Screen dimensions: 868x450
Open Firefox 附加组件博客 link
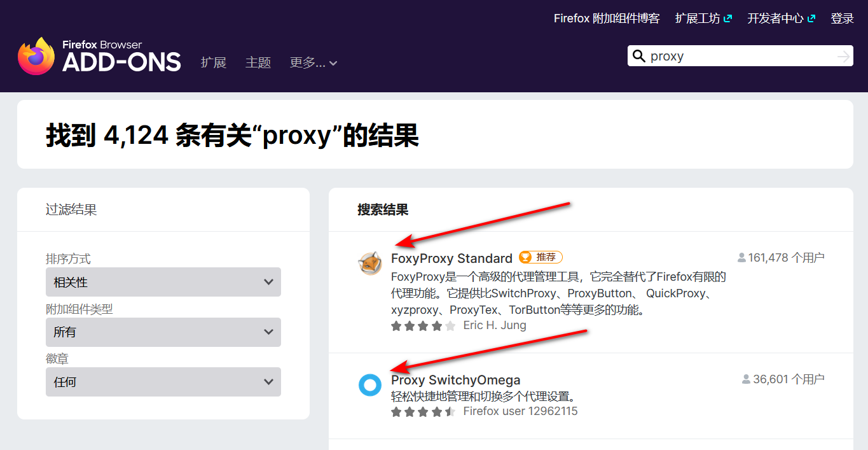(x=607, y=18)
